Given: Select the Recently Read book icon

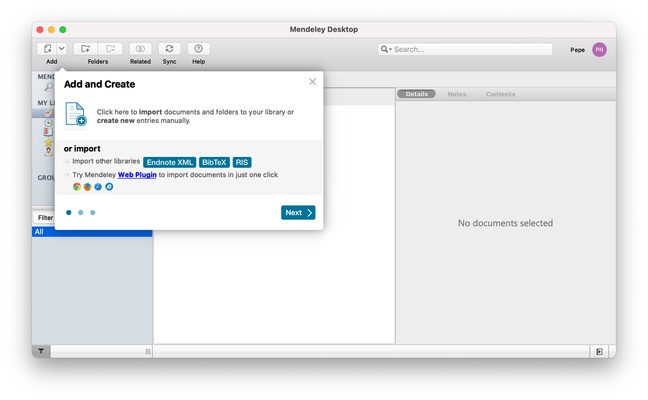Looking at the screenshot, I should [48, 132].
